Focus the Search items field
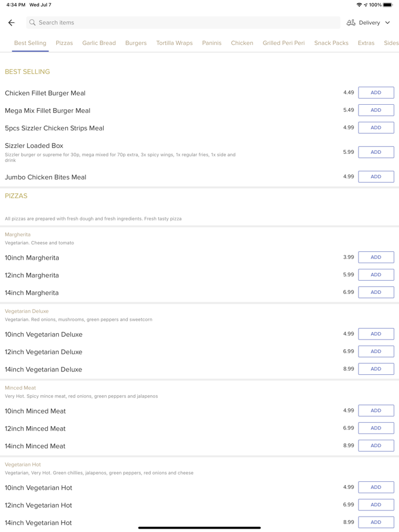 tap(183, 22)
